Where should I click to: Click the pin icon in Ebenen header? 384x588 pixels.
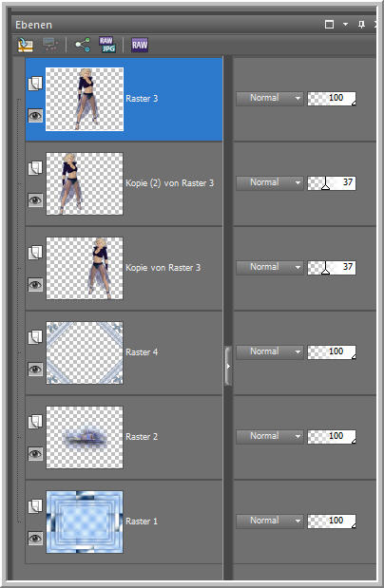[x=361, y=25]
